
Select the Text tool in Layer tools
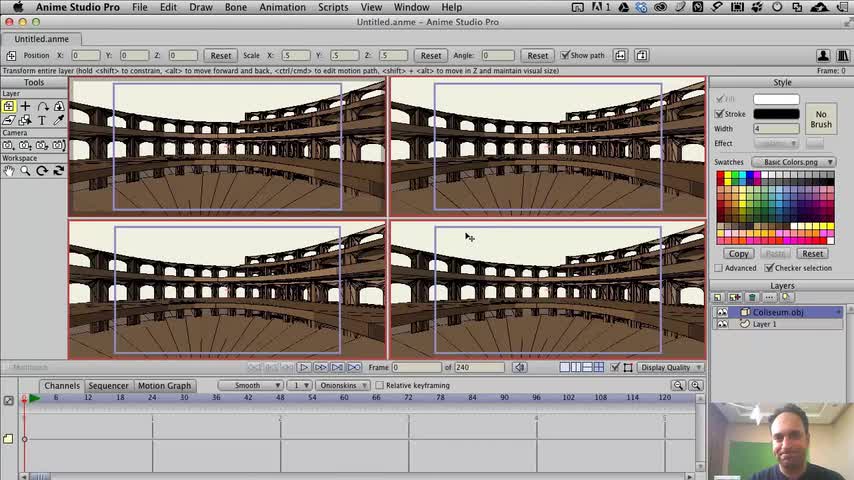(42, 120)
